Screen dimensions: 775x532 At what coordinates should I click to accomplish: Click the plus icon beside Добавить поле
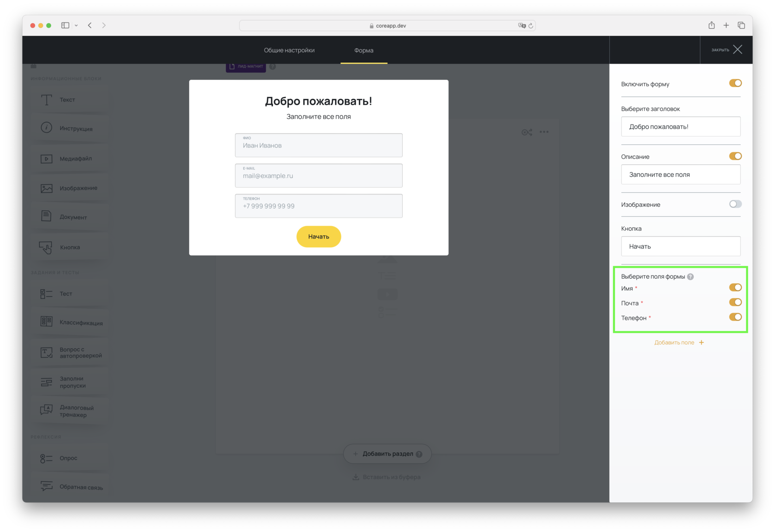tap(701, 342)
